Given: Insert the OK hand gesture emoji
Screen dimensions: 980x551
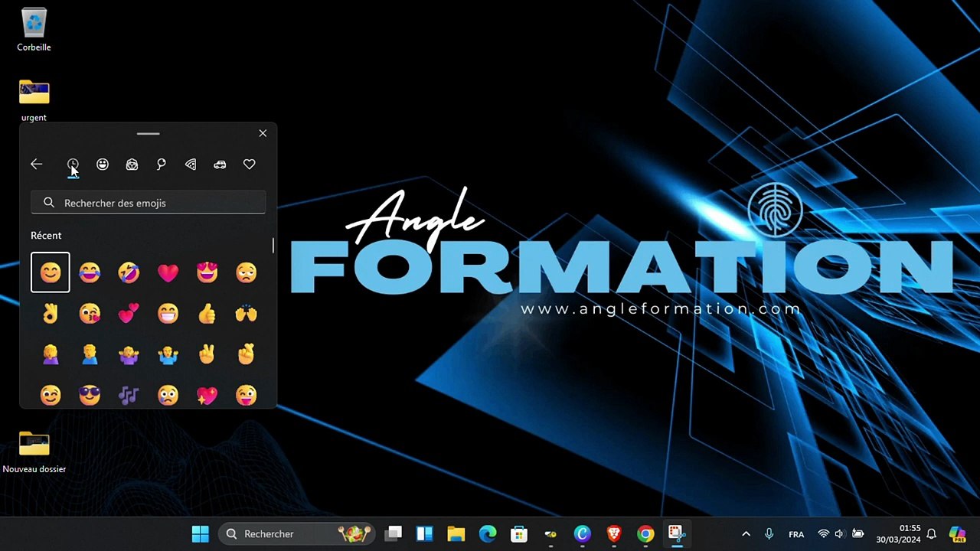Looking at the screenshot, I should [51, 313].
